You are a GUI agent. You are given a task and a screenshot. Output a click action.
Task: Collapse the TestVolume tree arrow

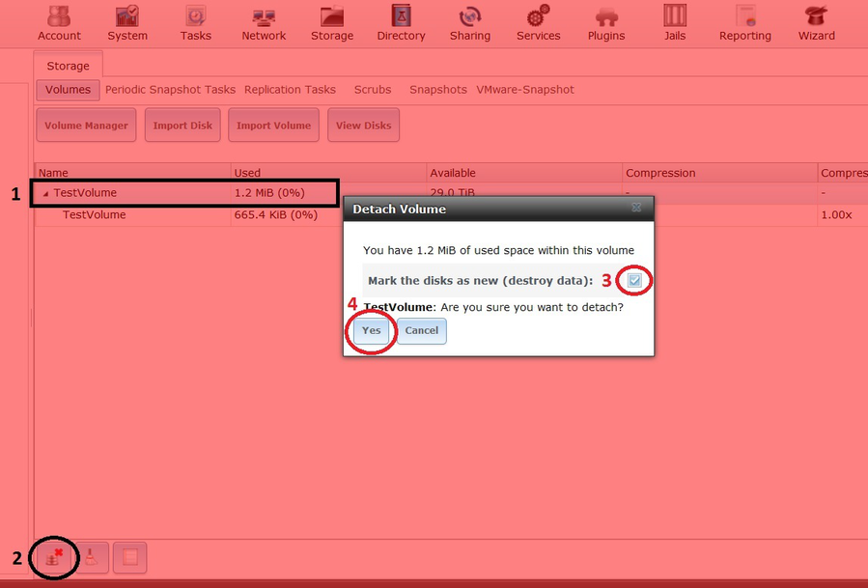pos(44,193)
